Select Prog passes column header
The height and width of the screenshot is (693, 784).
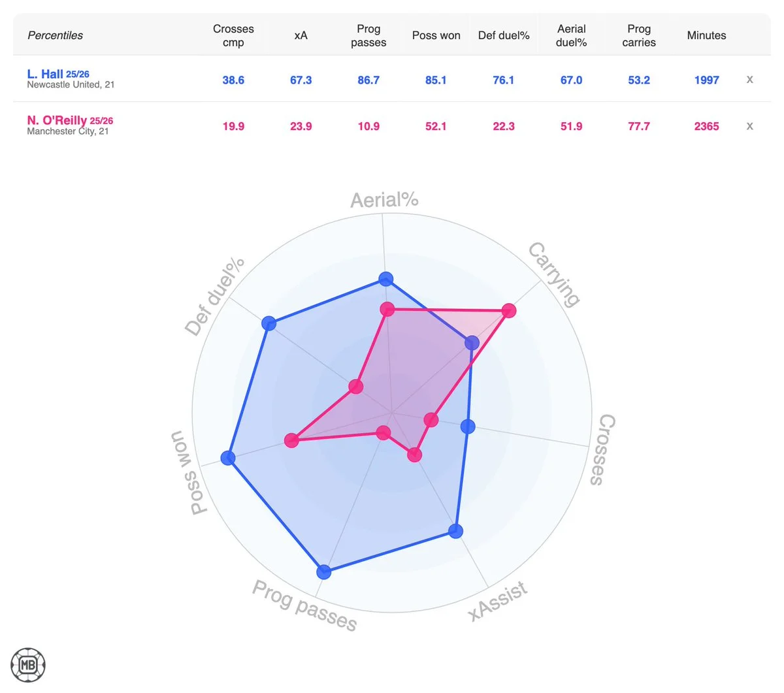click(x=368, y=35)
